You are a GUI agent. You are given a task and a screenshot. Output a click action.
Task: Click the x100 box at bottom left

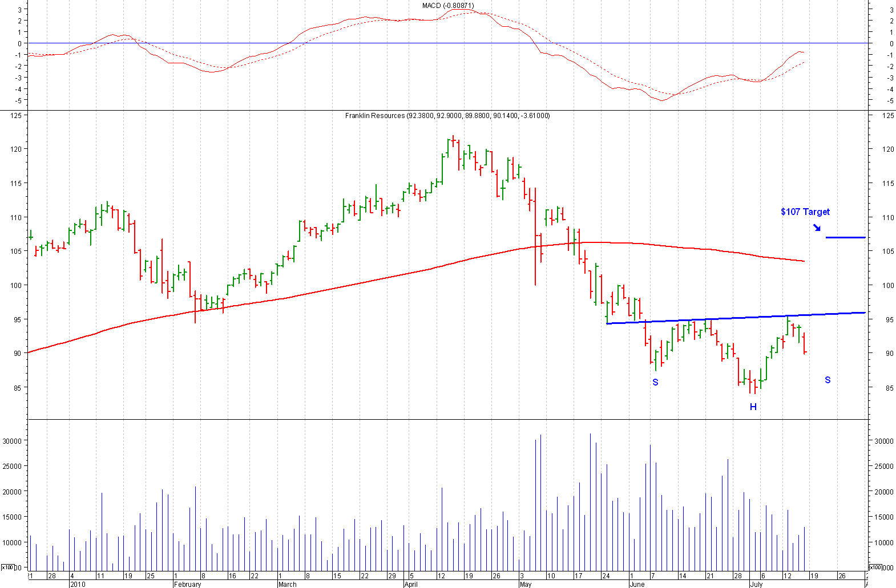pyautogui.click(x=7, y=567)
